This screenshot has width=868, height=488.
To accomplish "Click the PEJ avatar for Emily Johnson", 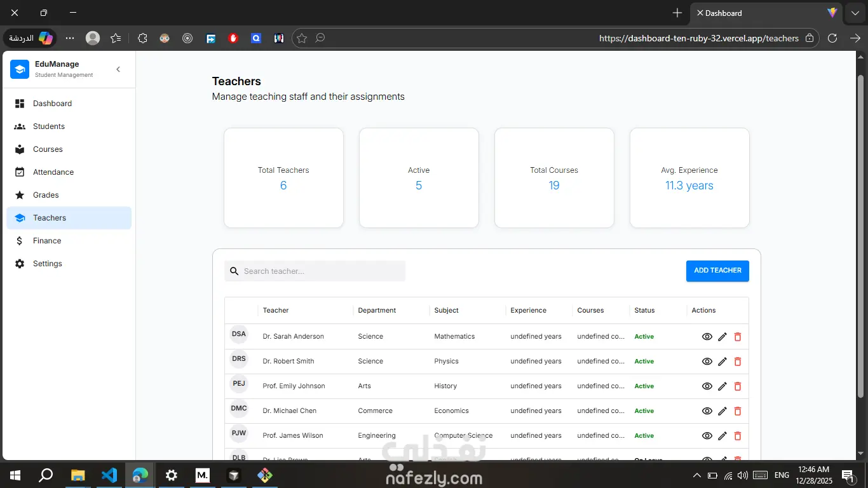I will [x=239, y=384].
